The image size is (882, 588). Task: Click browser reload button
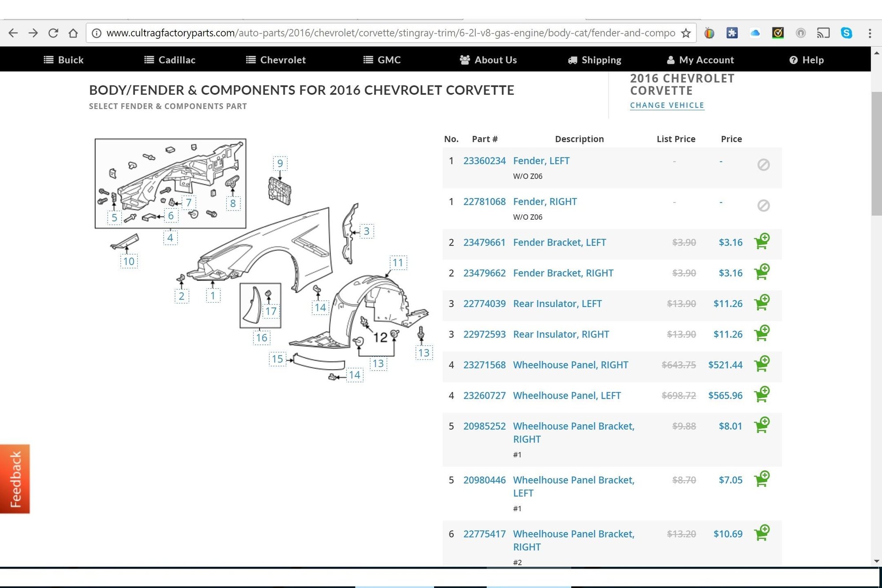(53, 33)
